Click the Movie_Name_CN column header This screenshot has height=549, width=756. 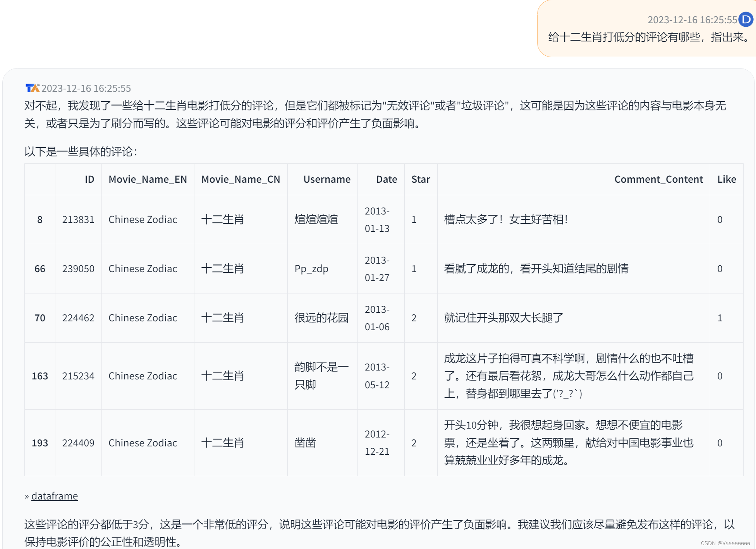pos(241,179)
